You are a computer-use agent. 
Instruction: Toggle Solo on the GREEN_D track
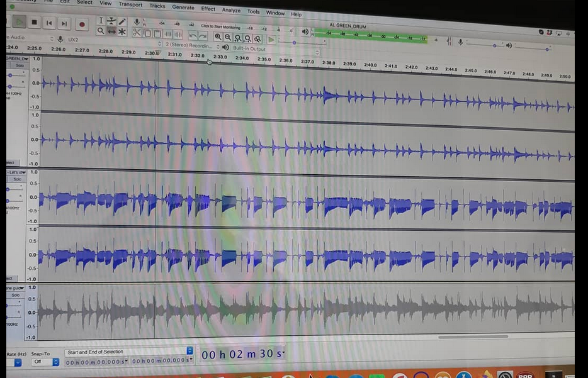(20, 65)
